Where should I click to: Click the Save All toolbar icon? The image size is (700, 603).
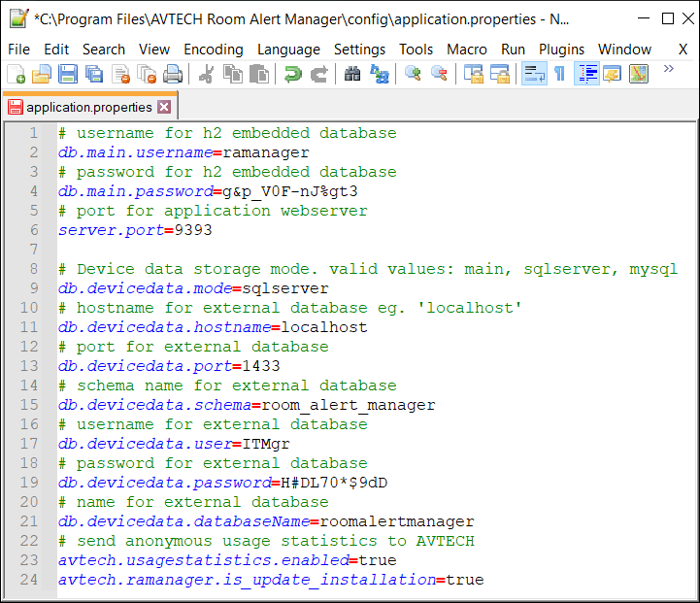(x=94, y=74)
